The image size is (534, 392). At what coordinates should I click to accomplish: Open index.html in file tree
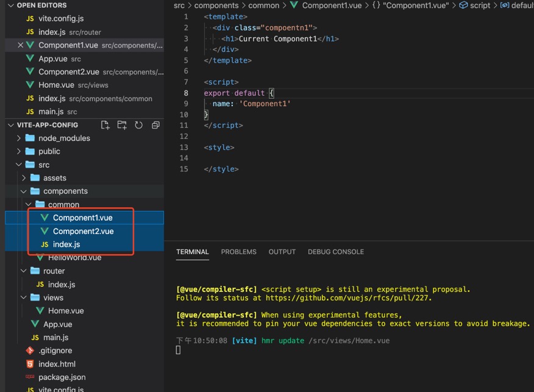[x=57, y=364]
